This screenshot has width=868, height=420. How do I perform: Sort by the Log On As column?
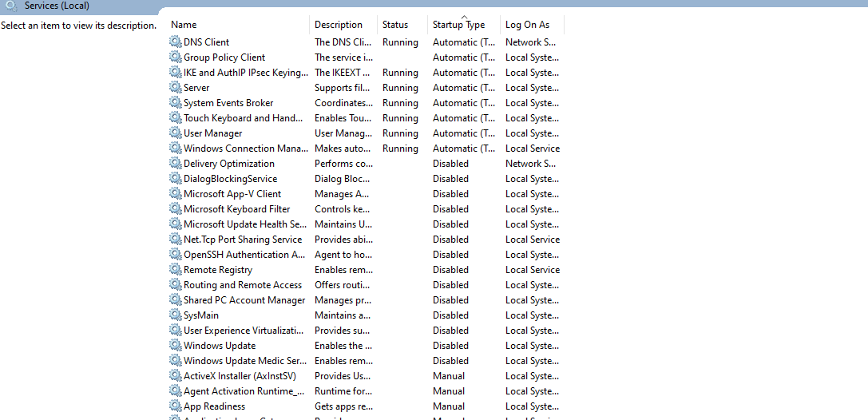tap(527, 25)
